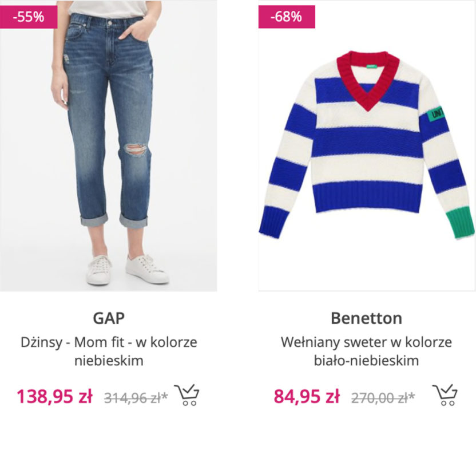Open the GAP brand name link

(109, 318)
